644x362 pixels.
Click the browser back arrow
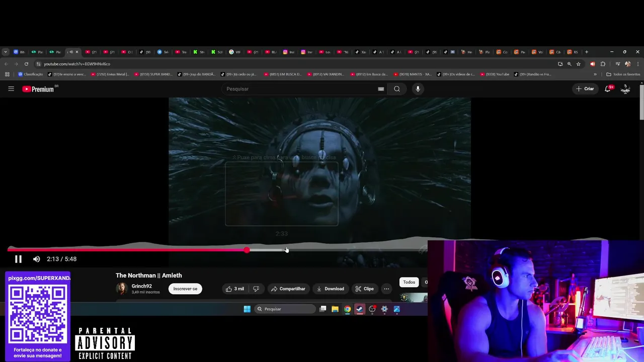tap(6, 64)
